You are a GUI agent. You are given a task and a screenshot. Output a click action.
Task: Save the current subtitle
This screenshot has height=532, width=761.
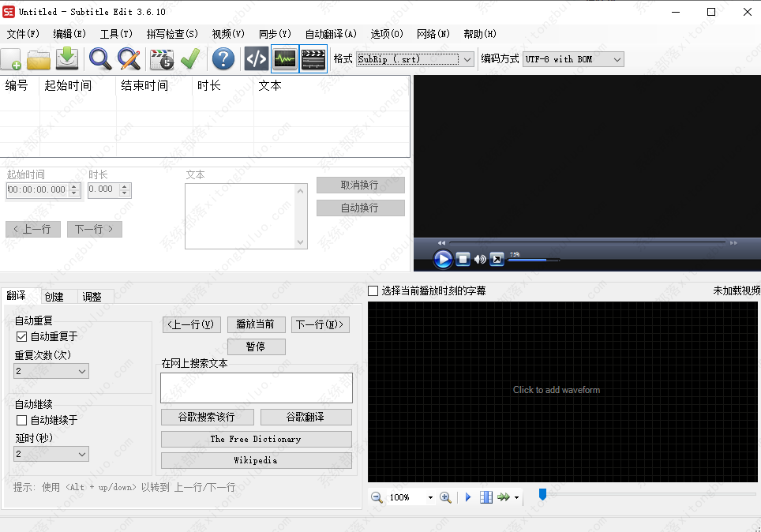point(67,58)
